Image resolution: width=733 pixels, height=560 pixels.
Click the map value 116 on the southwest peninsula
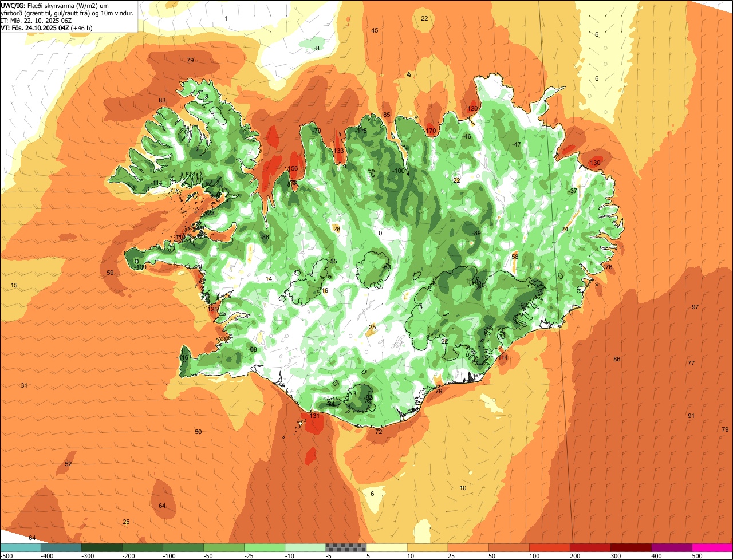[x=183, y=358]
